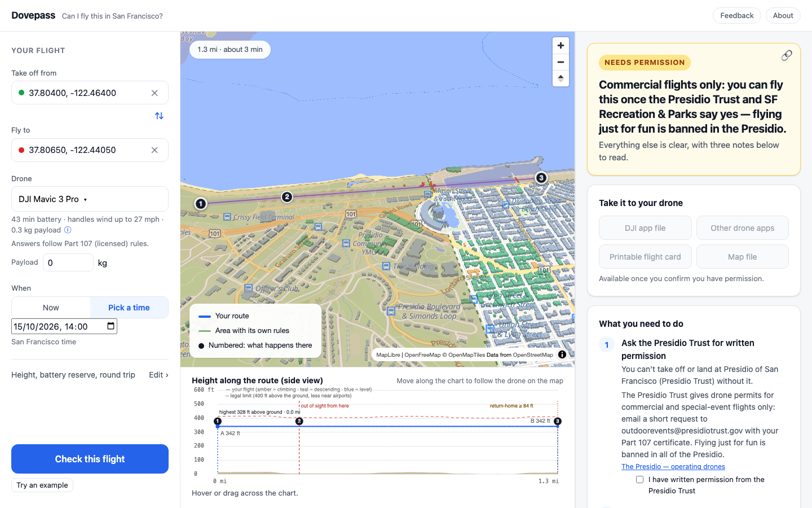Select map waypoint marker 1
Screen dimensions: 812x508
[201, 203]
